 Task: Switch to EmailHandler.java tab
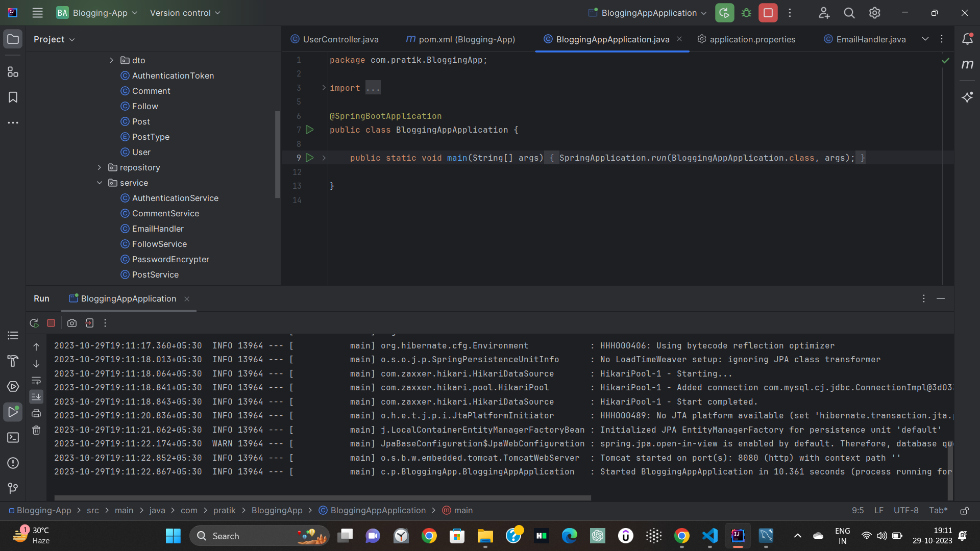point(865,39)
